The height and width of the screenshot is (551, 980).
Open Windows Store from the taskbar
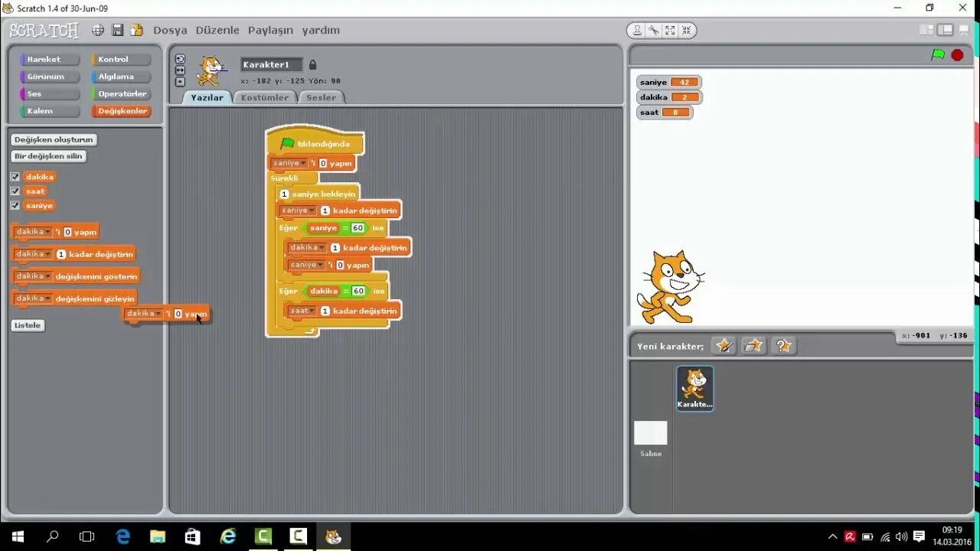point(192,536)
